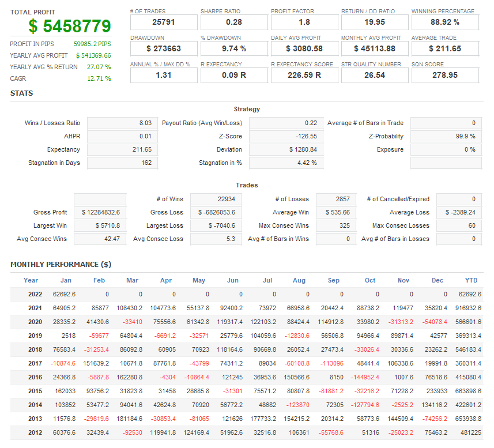
Task: Click Annual % / Max DD % value 1.31
Action: coord(164,76)
